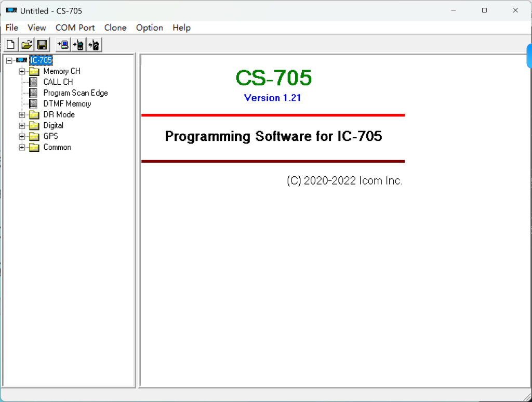Open the Clone menu

click(x=115, y=28)
